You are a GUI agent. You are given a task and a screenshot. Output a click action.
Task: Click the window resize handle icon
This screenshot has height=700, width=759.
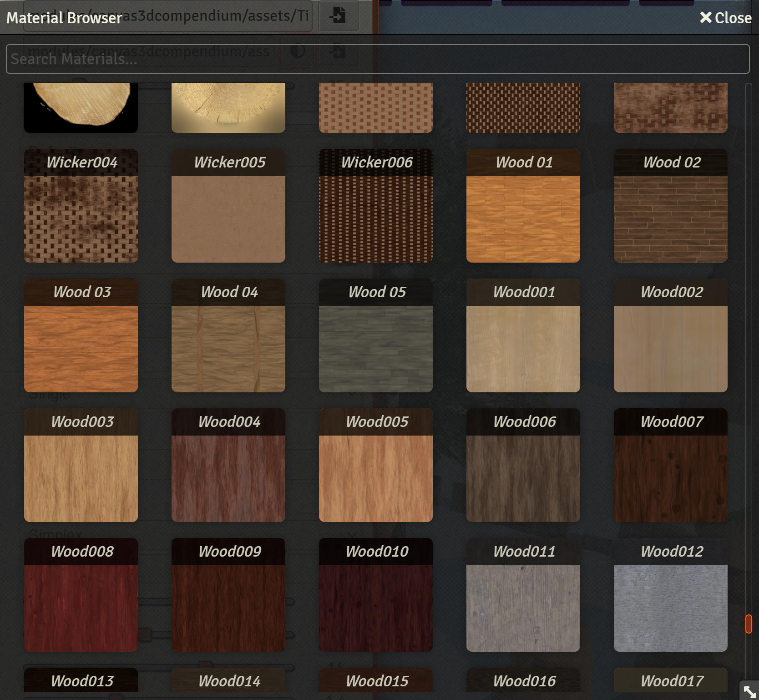pos(749,691)
